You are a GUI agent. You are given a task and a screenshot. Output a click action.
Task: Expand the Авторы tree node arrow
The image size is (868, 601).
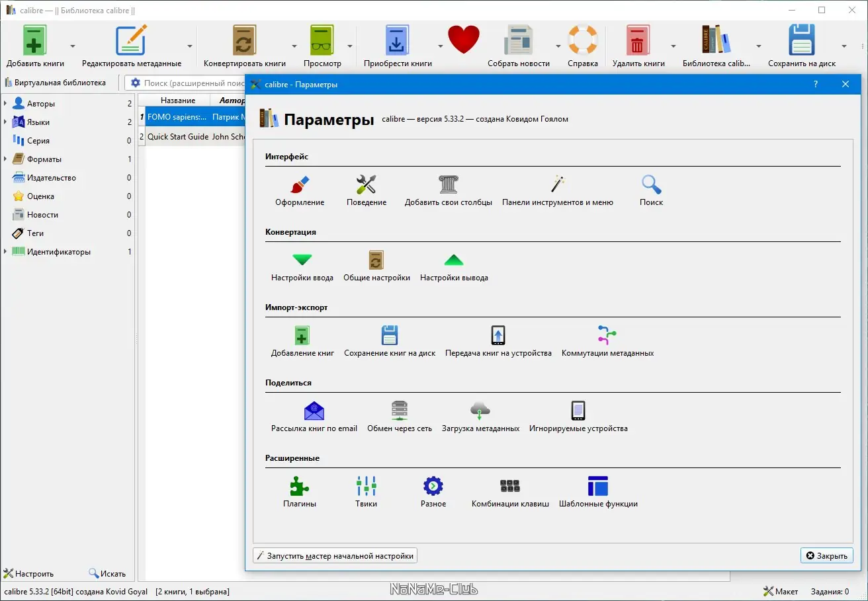click(x=5, y=104)
